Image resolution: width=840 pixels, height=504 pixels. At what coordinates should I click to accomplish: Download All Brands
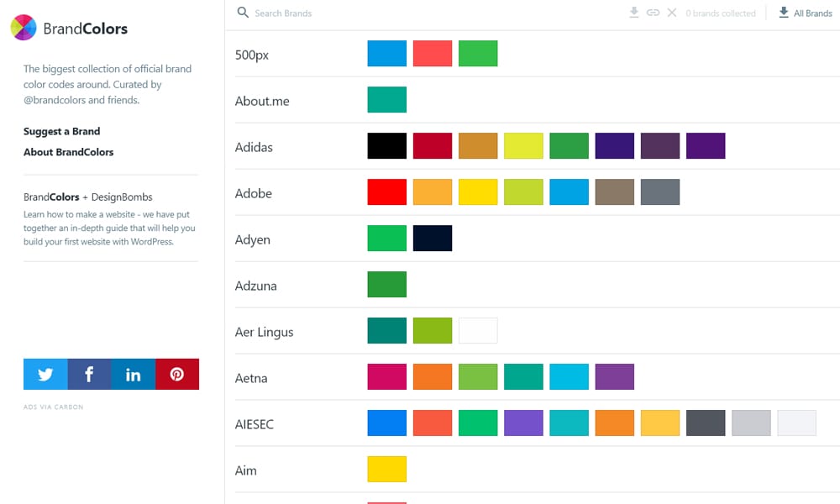point(805,13)
